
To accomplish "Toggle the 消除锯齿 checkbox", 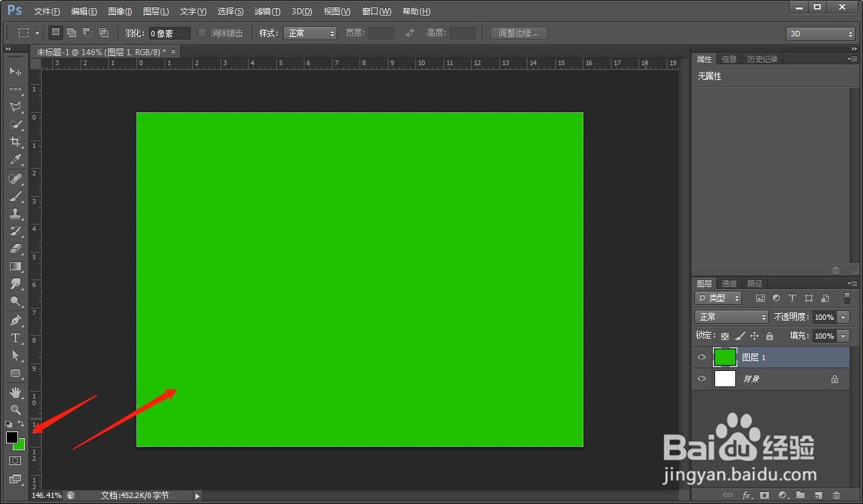I will pyautogui.click(x=202, y=33).
